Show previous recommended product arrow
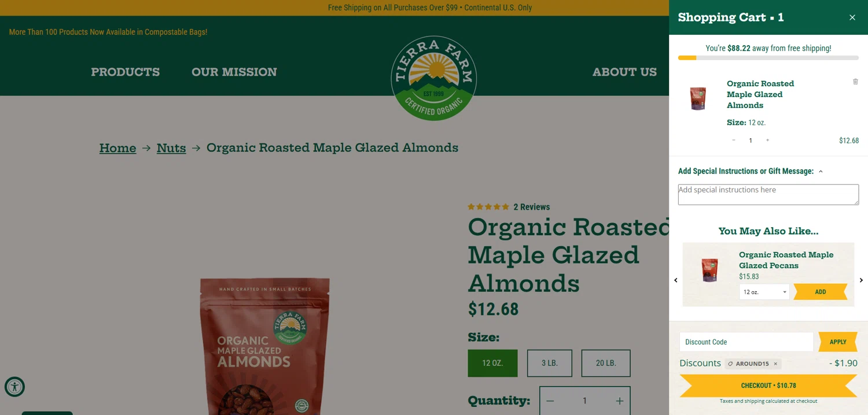 tap(675, 280)
